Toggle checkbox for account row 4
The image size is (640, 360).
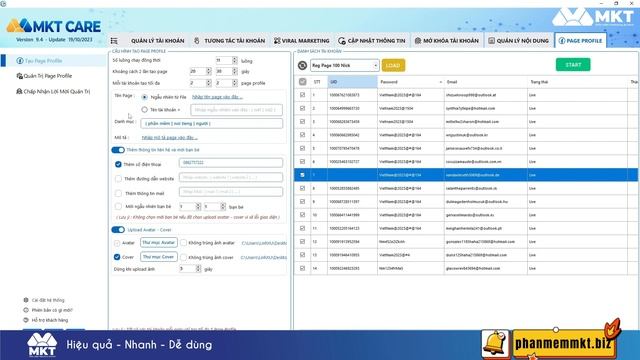pyautogui.click(x=302, y=135)
